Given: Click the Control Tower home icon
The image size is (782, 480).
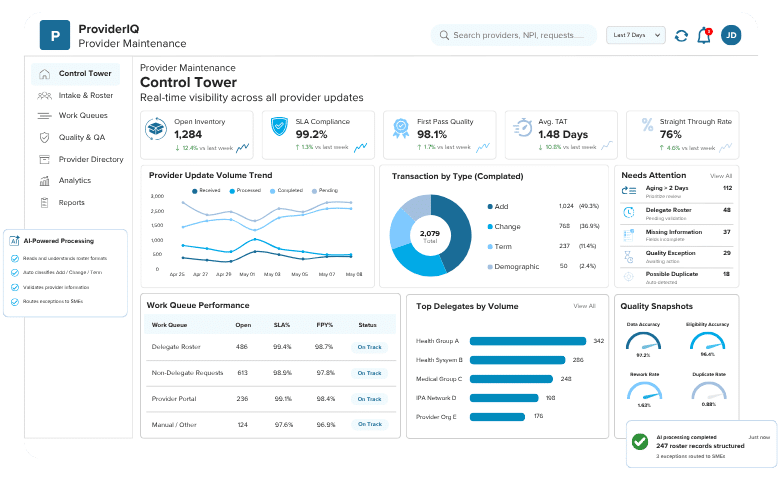Looking at the screenshot, I should click(x=44, y=74).
